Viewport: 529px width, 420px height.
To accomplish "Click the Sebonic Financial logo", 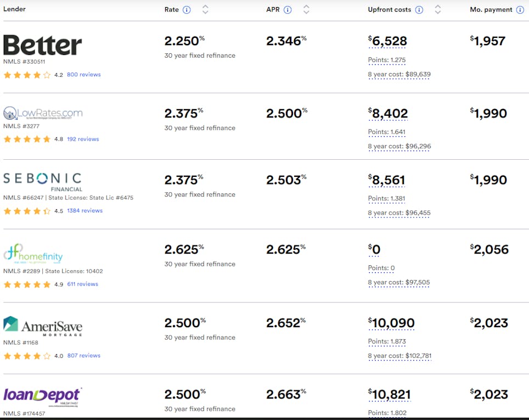I will coord(43,181).
